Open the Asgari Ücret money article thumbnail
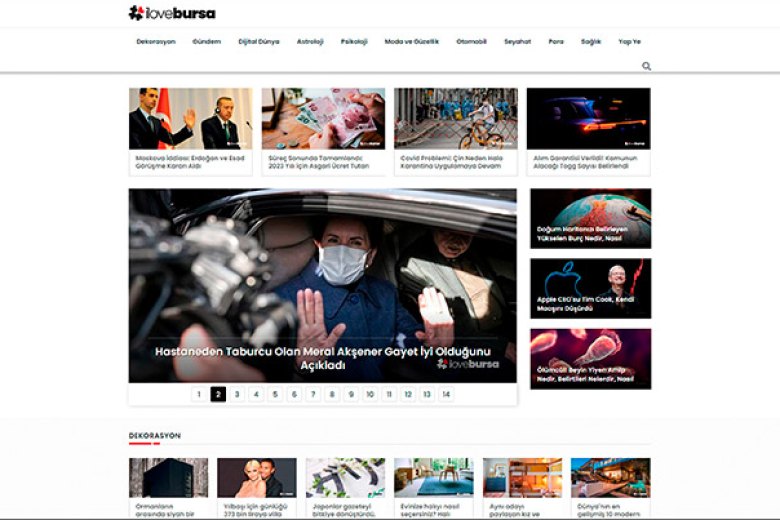Screen dimensions: 780x520 (x=323, y=118)
